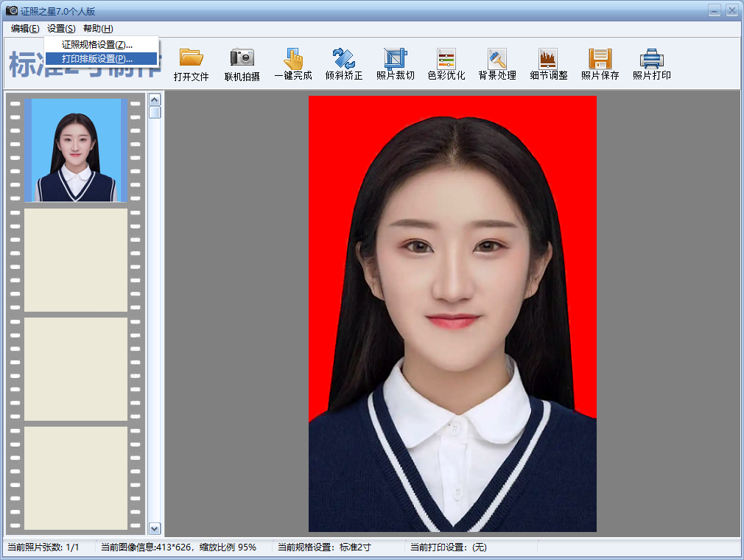
Task: Select the photo crop tool
Action: click(396, 59)
